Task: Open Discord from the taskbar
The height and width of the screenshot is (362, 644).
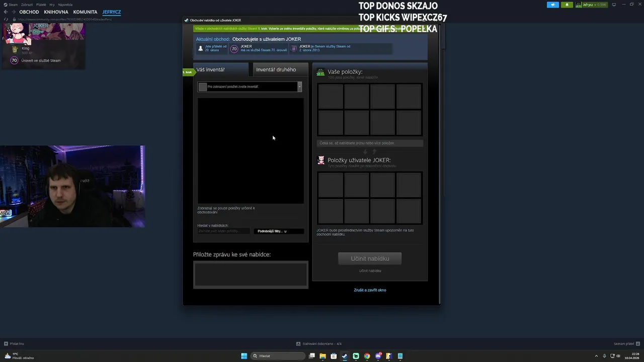Action: point(378,356)
